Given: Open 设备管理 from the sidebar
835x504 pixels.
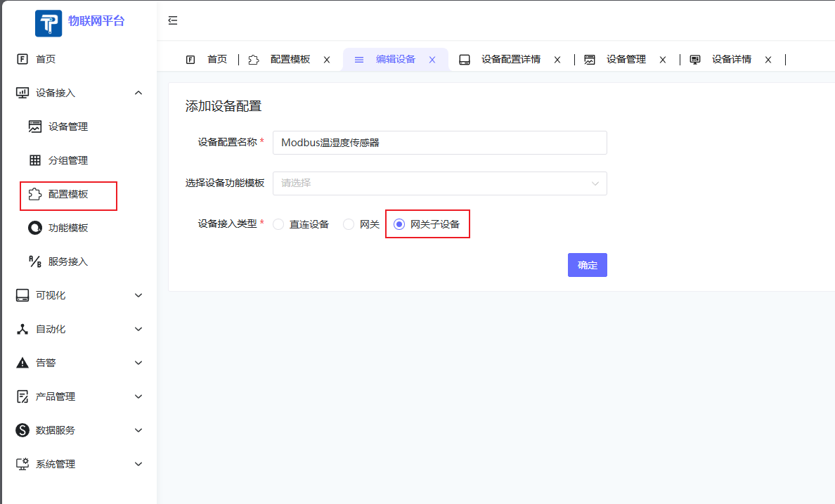Looking at the screenshot, I should 67,127.
